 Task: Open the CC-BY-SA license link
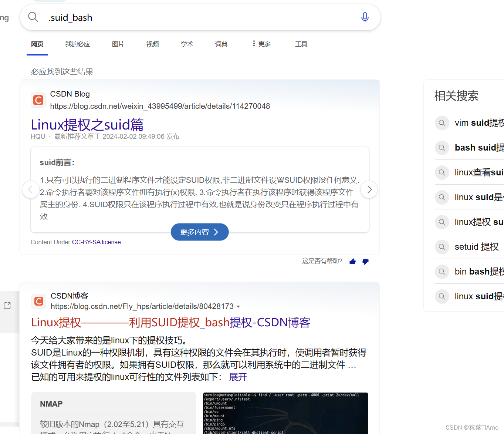point(97,242)
